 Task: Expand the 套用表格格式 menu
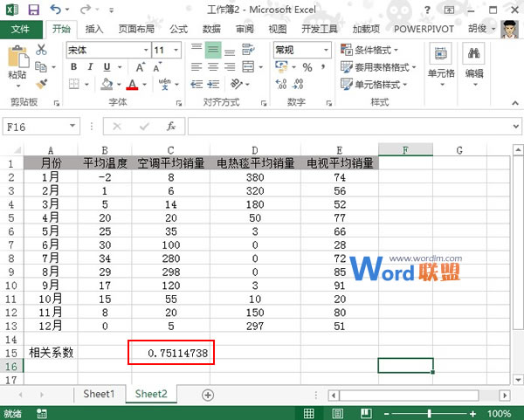(378, 67)
